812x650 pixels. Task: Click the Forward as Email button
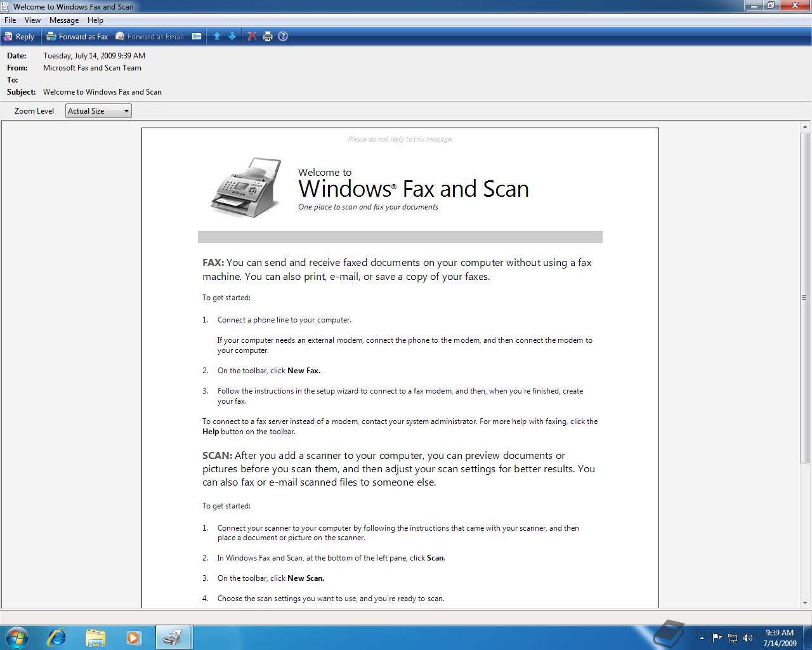[150, 36]
